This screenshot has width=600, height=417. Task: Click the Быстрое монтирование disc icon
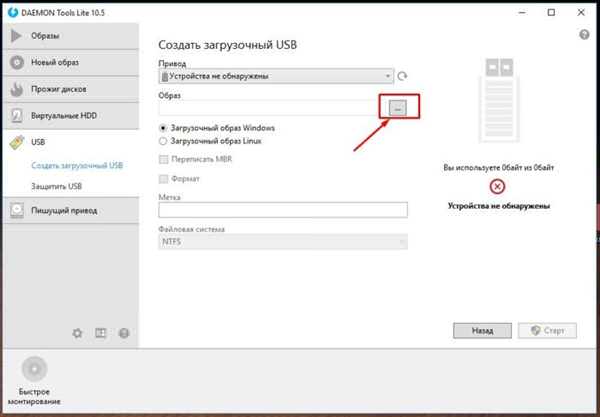(34, 369)
